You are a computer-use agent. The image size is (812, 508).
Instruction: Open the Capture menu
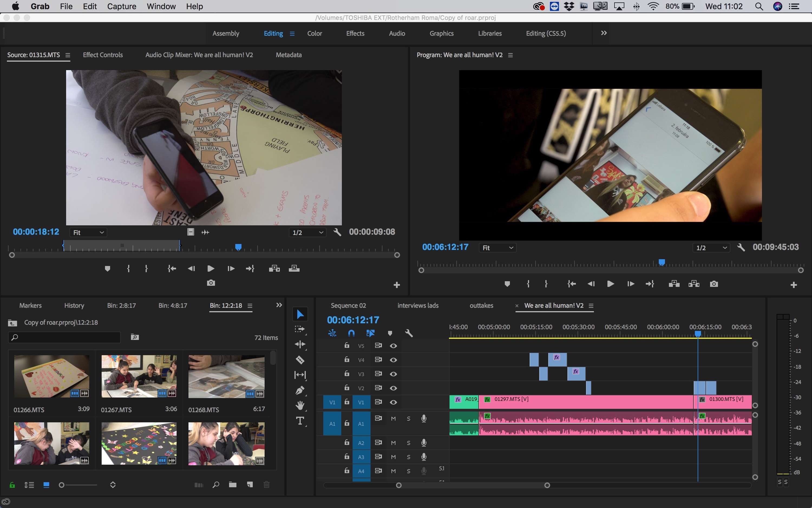[x=122, y=7]
